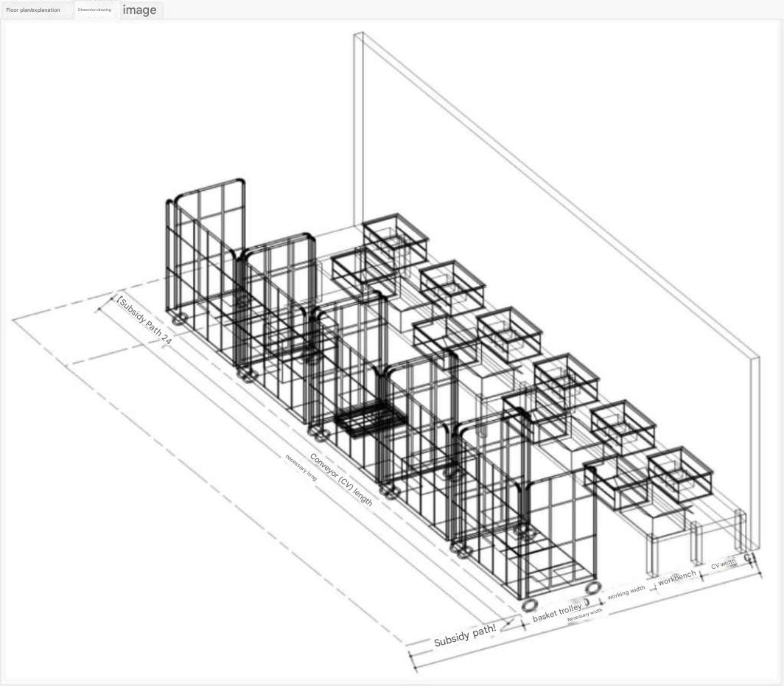The height and width of the screenshot is (686, 784).
Task: Click the 'Subsidy Path 24' label
Action: tap(144, 320)
